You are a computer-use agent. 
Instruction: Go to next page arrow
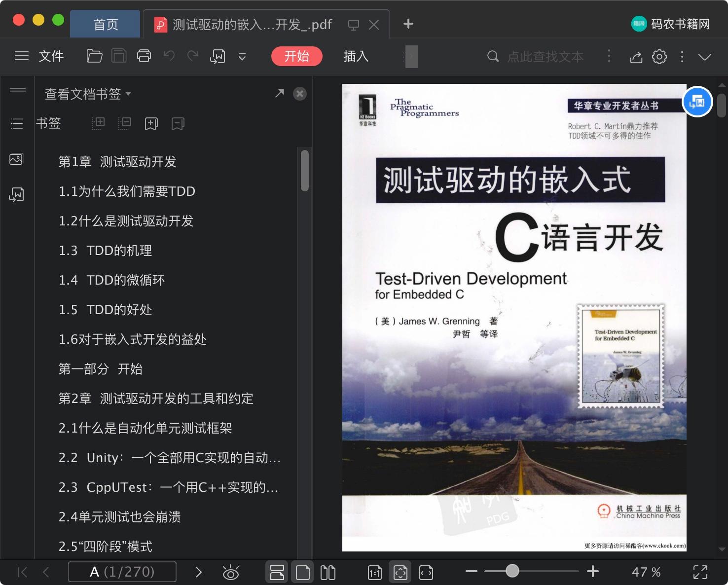pos(199,572)
